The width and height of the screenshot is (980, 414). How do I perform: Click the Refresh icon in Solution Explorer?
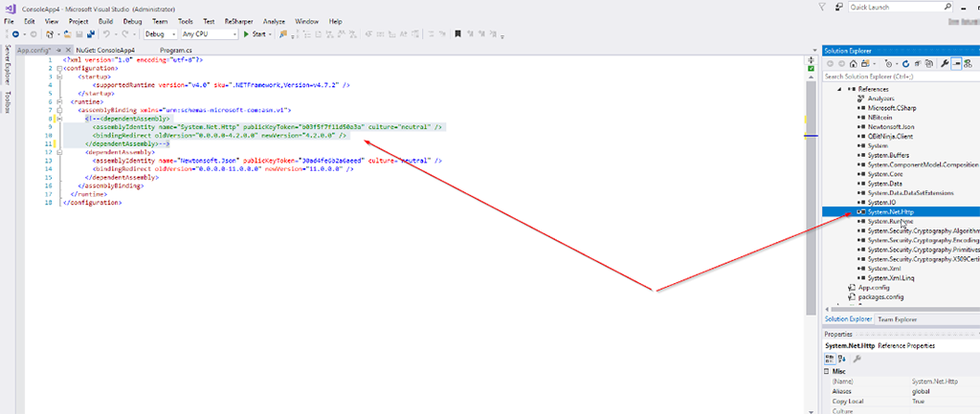[904, 63]
